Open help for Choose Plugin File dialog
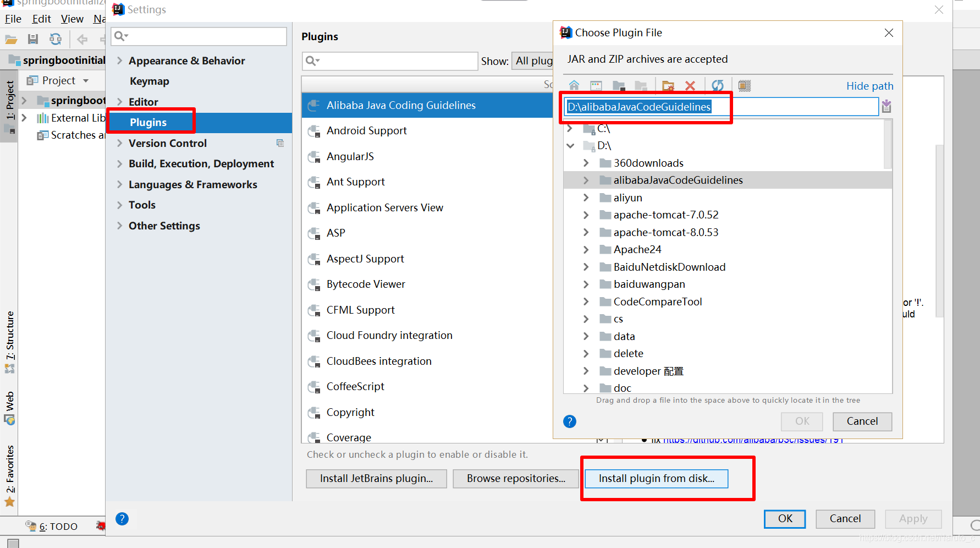980x548 pixels. point(570,421)
